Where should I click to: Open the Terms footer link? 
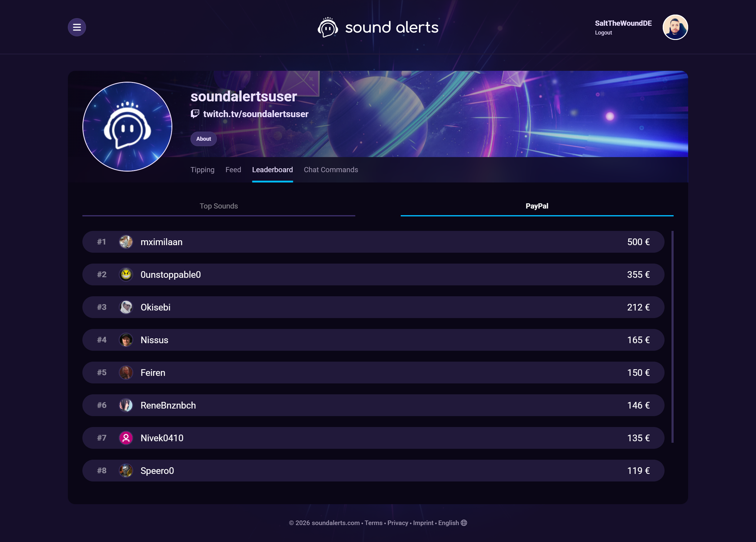point(373,523)
